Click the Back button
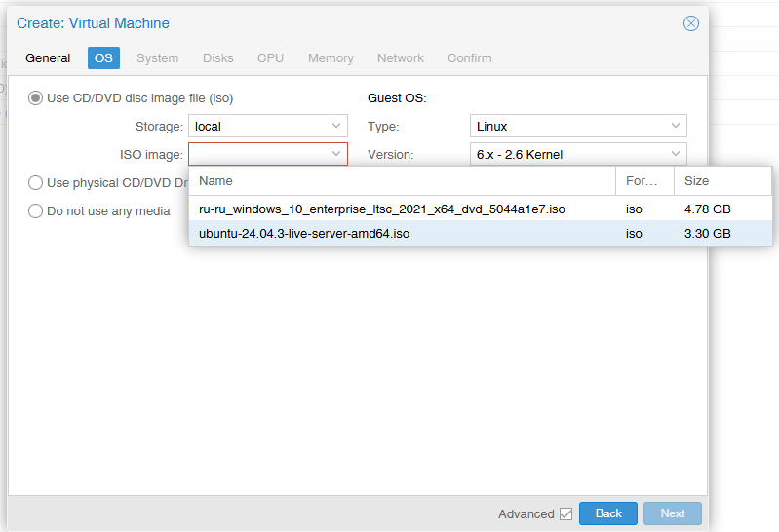This screenshot has height=532, width=779. (608, 513)
